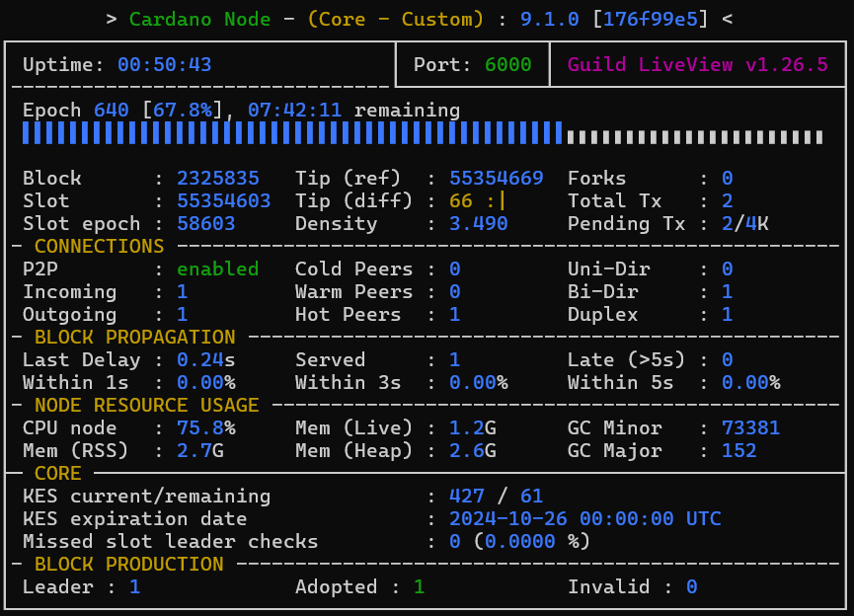This screenshot has width=854, height=616.
Task: Click the Mem (Heap) value "2.6G"
Action: 473,451
